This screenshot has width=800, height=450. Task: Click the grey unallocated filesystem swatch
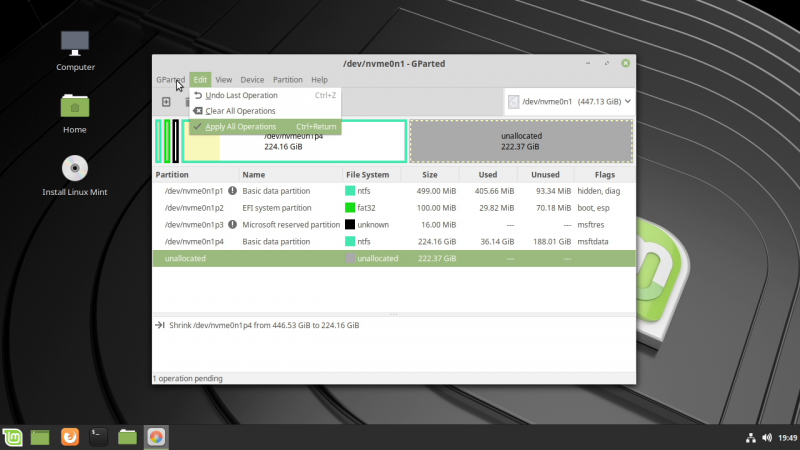click(x=350, y=258)
